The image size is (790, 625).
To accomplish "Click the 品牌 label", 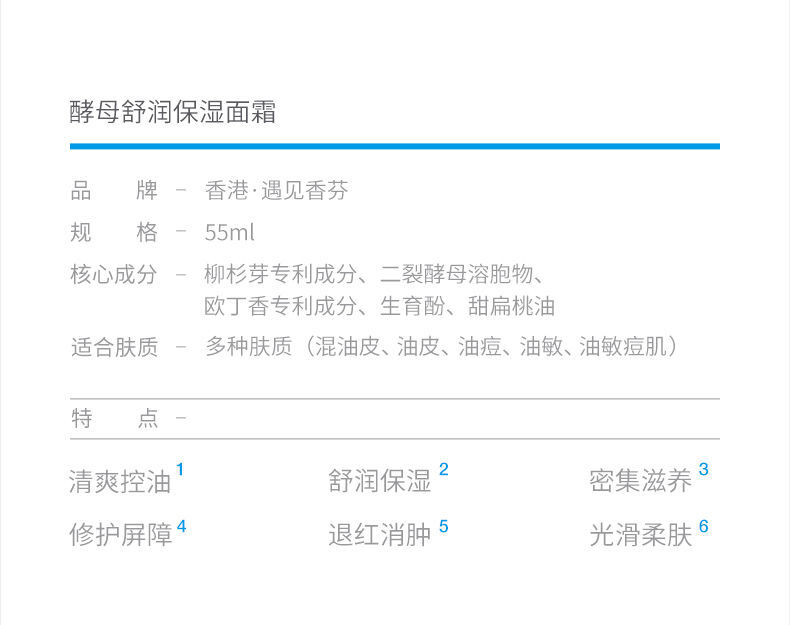I will coord(114,191).
